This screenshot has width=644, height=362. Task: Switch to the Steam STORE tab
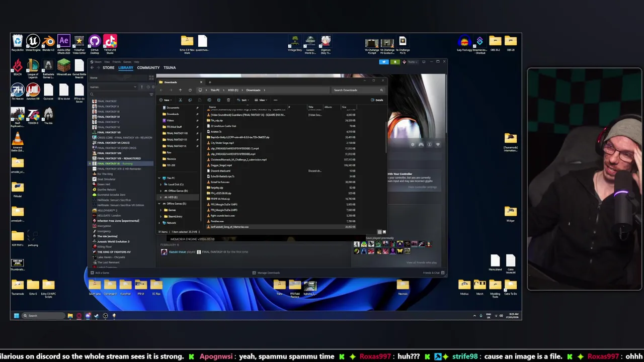click(108, 67)
